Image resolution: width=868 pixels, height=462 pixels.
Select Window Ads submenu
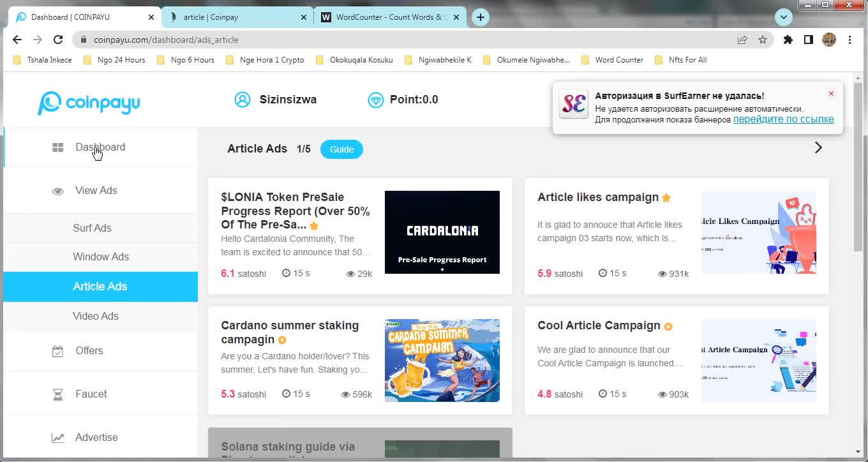100,257
